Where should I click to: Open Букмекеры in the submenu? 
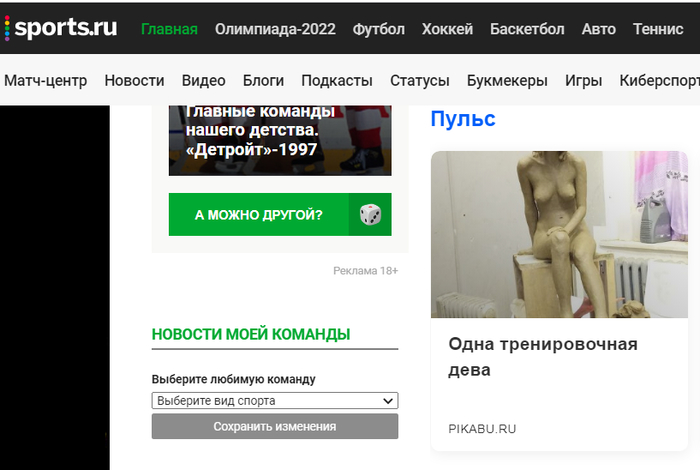[507, 81]
